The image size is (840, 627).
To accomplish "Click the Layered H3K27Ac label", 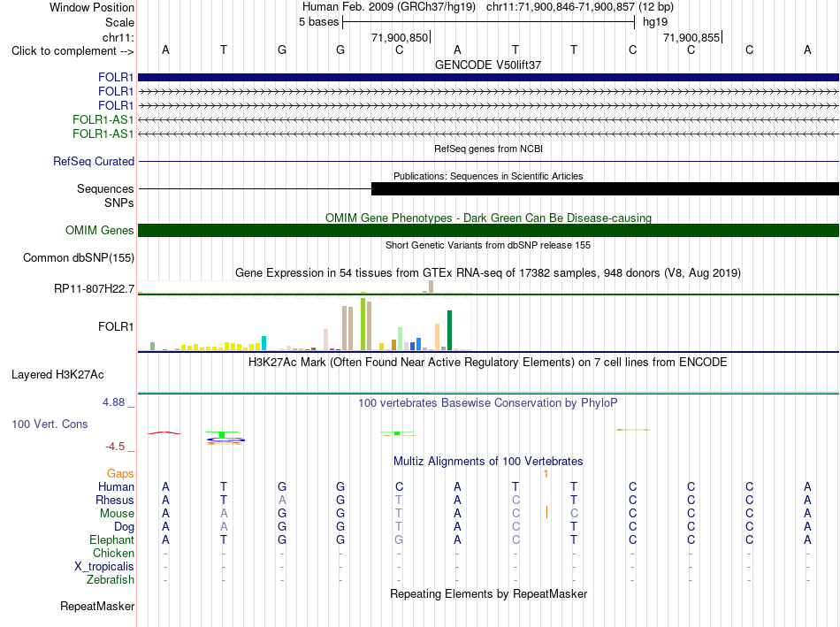I will coord(57,375).
